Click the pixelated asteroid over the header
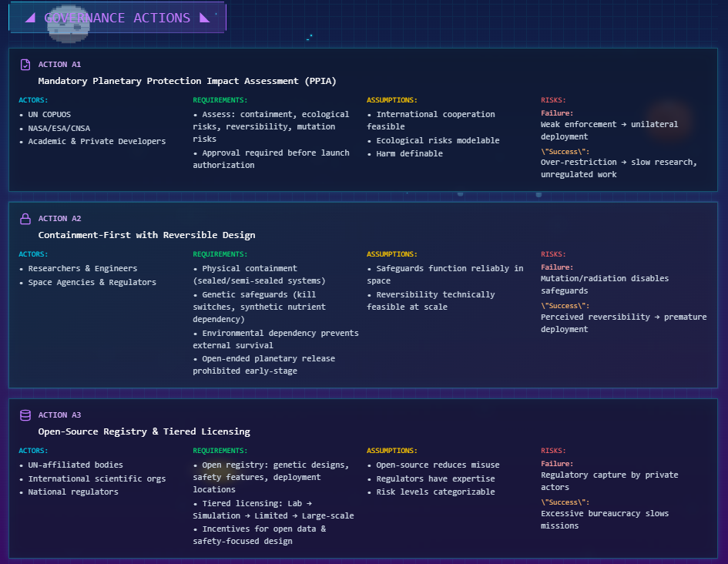The height and width of the screenshot is (564, 728). click(x=68, y=23)
